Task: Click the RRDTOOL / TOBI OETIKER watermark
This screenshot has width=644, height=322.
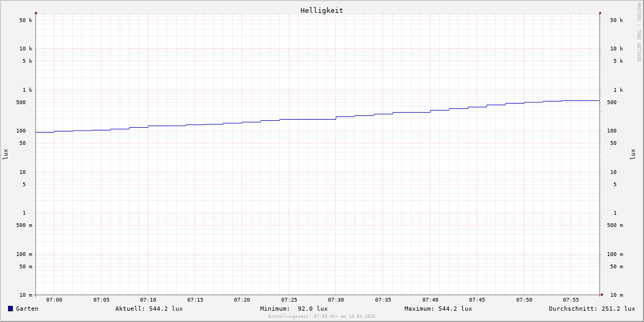Action: [x=639, y=32]
